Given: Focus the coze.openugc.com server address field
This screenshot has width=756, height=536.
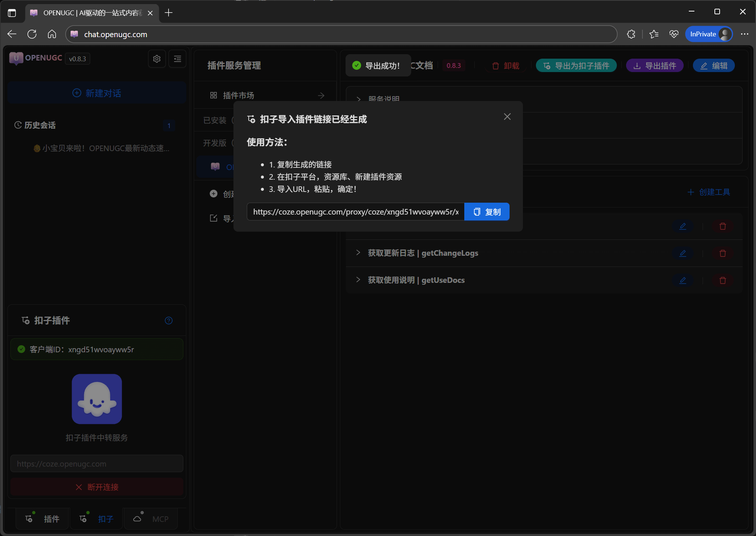Looking at the screenshot, I should [96, 464].
